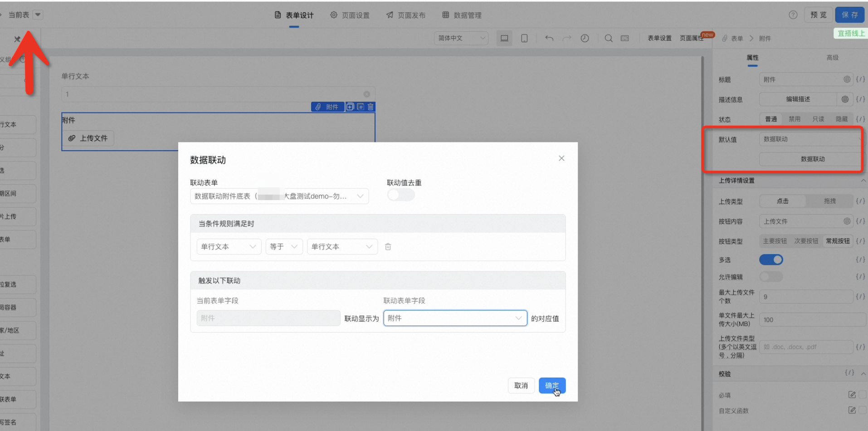Click the blue 附件 component tag
This screenshot has height=431, width=868.
(327, 107)
